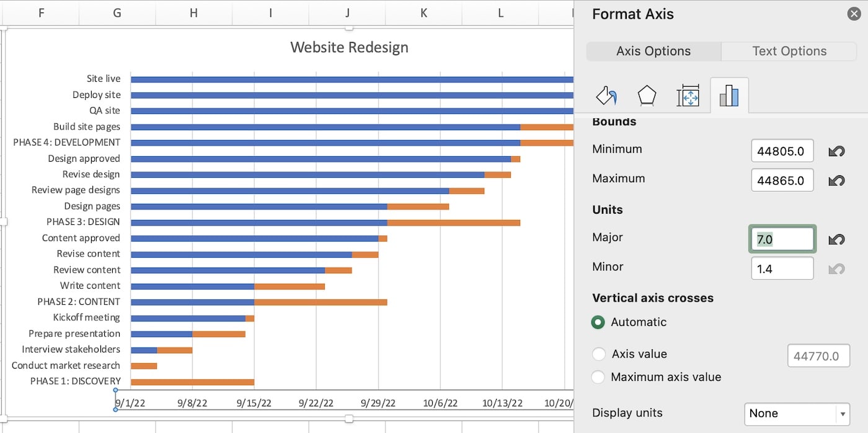The image size is (868, 433).
Task: Select the Automatic vertical axis crosses option
Action: [x=598, y=322]
